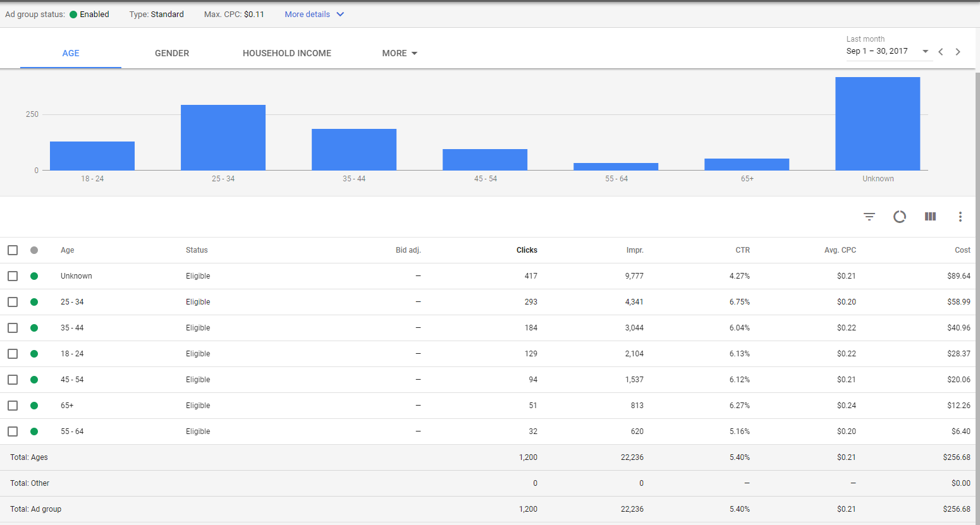Image resolution: width=980 pixels, height=525 pixels.
Task: Click the gray status dot in header
Action: click(x=34, y=250)
